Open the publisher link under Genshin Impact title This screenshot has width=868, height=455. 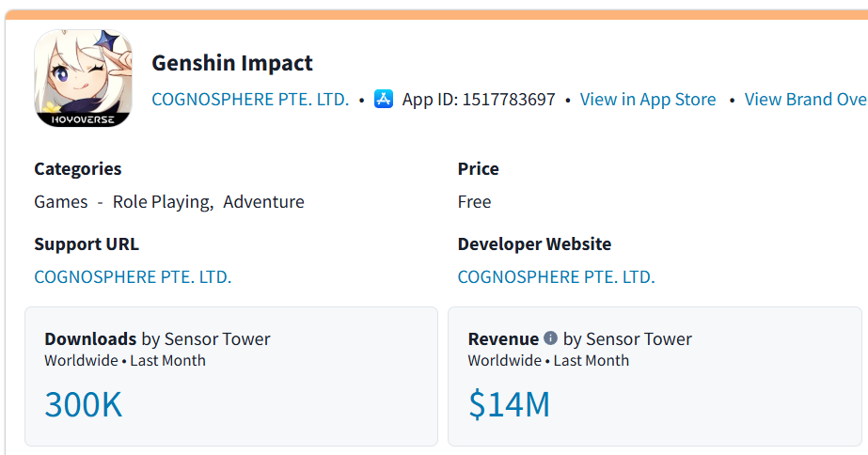(x=250, y=100)
